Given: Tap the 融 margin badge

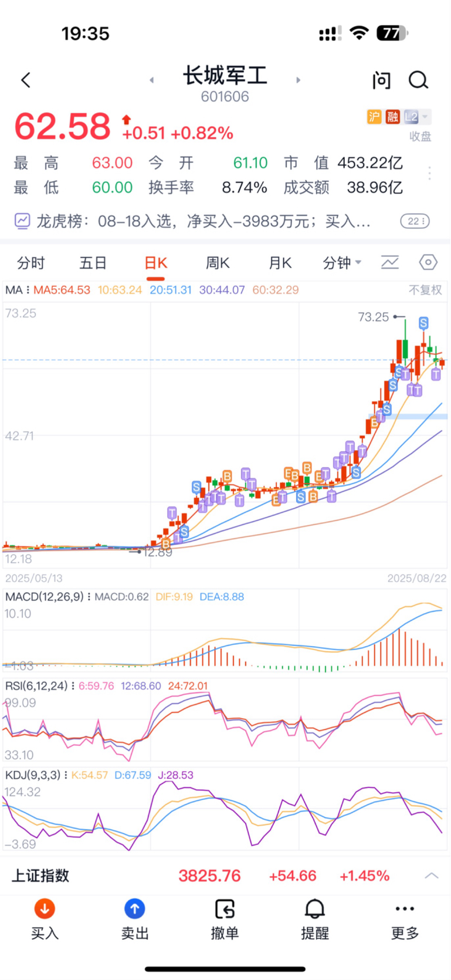Looking at the screenshot, I should (392, 117).
